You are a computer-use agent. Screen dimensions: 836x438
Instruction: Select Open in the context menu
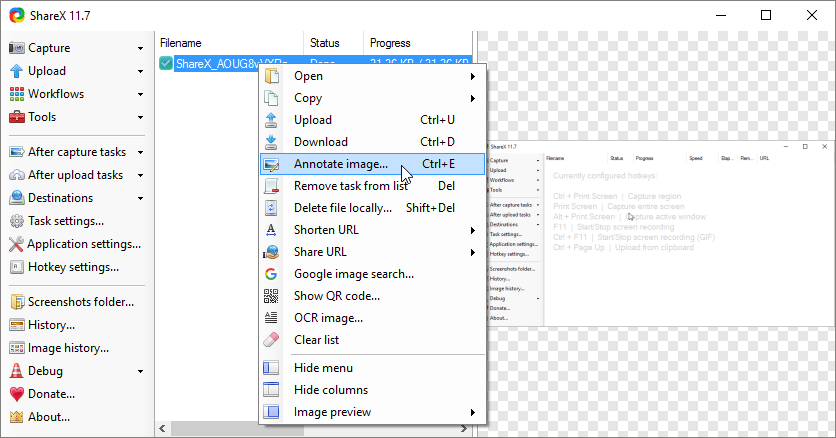click(372, 76)
